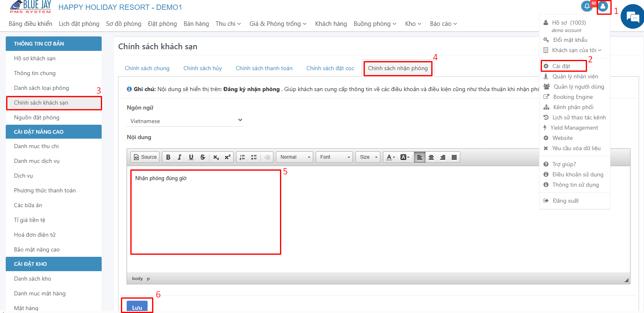The image size is (644, 313).
Task: Open the notifications bell
Action: 587,6
